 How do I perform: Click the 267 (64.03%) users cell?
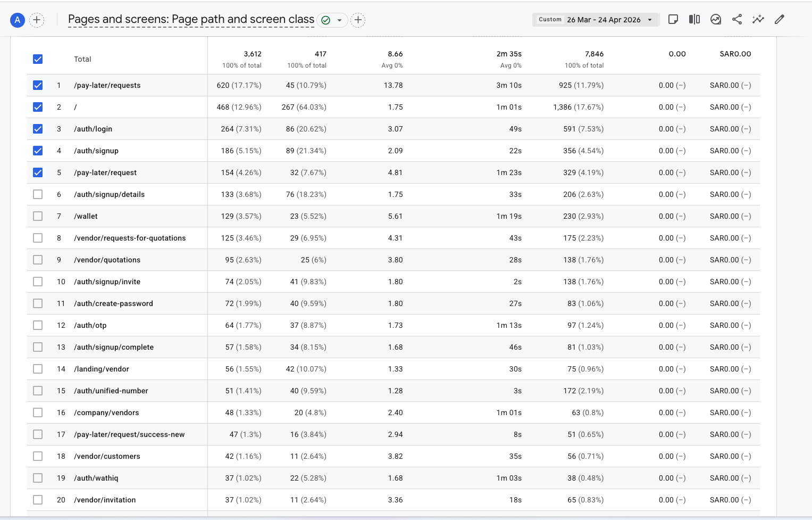[304, 107]
